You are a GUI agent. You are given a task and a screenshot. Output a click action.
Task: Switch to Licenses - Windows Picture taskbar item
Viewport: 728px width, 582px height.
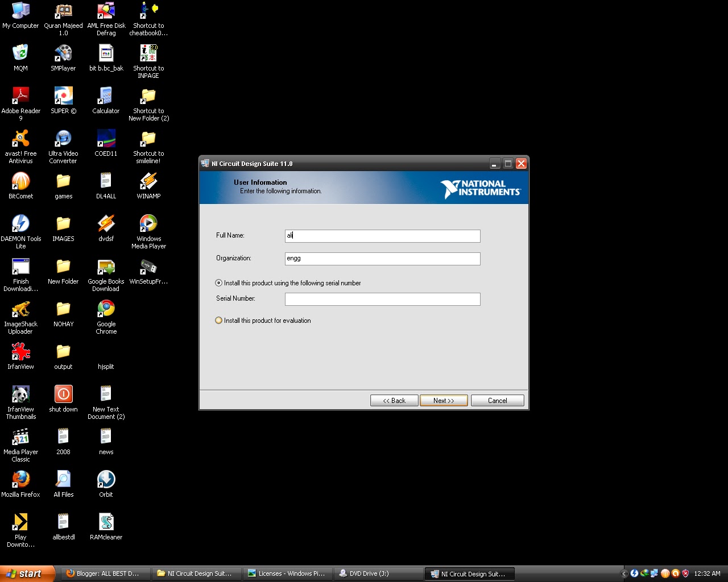point(288,573)
